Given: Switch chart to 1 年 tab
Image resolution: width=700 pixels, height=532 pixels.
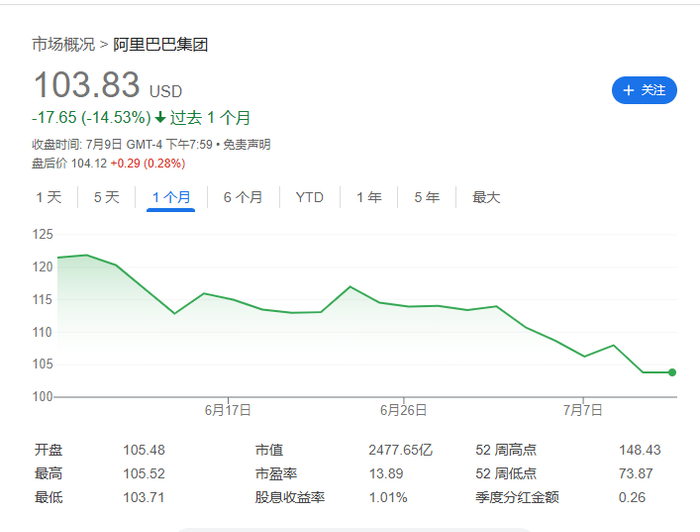Looking at the screenshot, I should [x=369, y=197].
